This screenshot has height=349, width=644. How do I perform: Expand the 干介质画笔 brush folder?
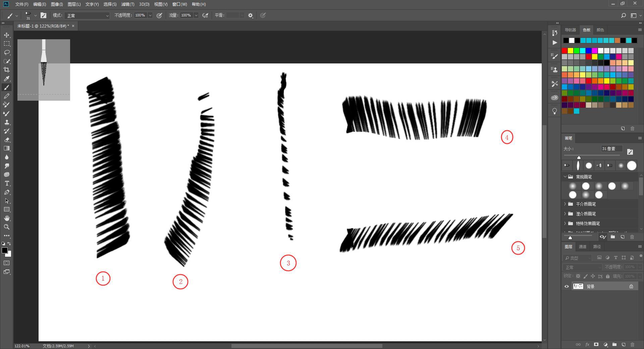pos(565,204)
